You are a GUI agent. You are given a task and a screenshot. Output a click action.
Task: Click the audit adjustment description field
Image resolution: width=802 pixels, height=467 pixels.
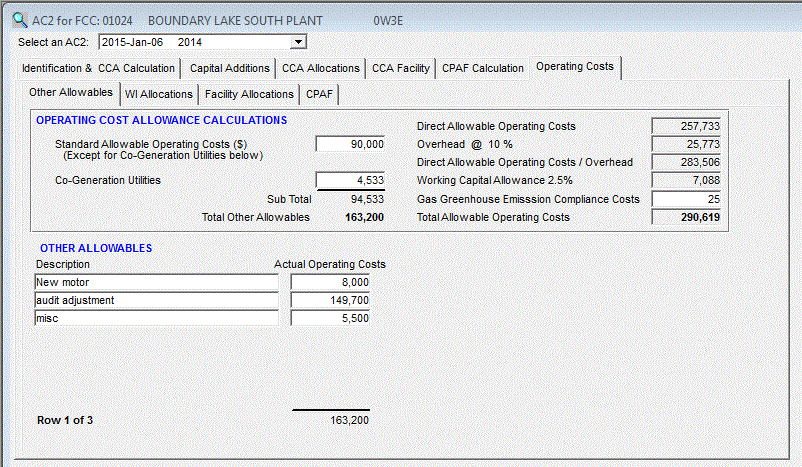pyautogui.click(x=155, y=300)
